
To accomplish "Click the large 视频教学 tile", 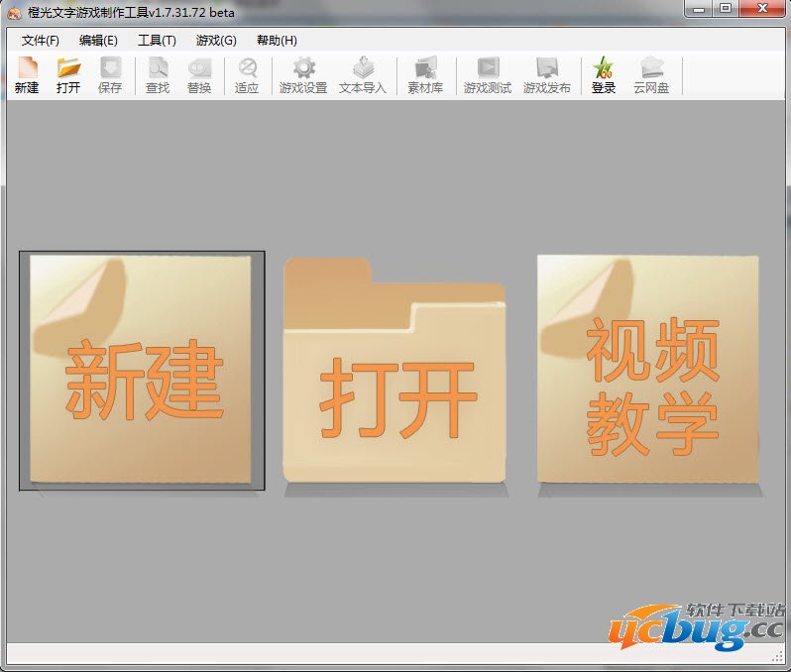I will pos(648,369).
